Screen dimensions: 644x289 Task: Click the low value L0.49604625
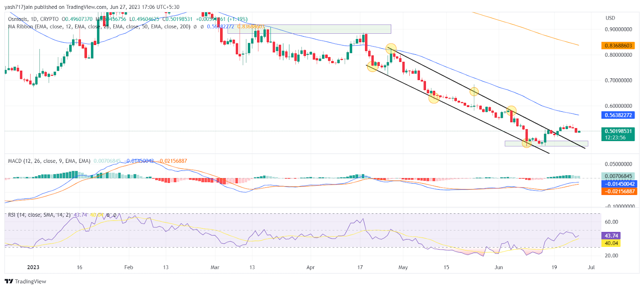pyautogui.click(x=144, y=19)
